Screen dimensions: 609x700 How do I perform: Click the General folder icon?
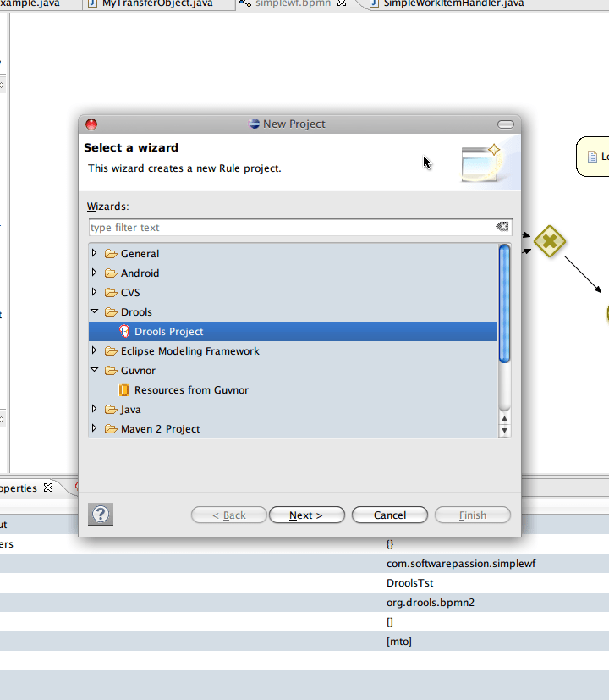point(111,254)
